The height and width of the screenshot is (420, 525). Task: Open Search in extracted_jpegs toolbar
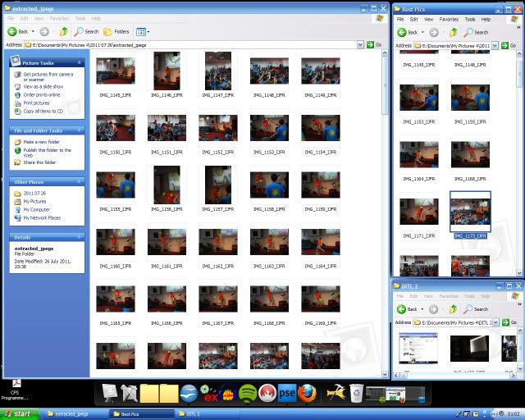[x=86, y=32]
